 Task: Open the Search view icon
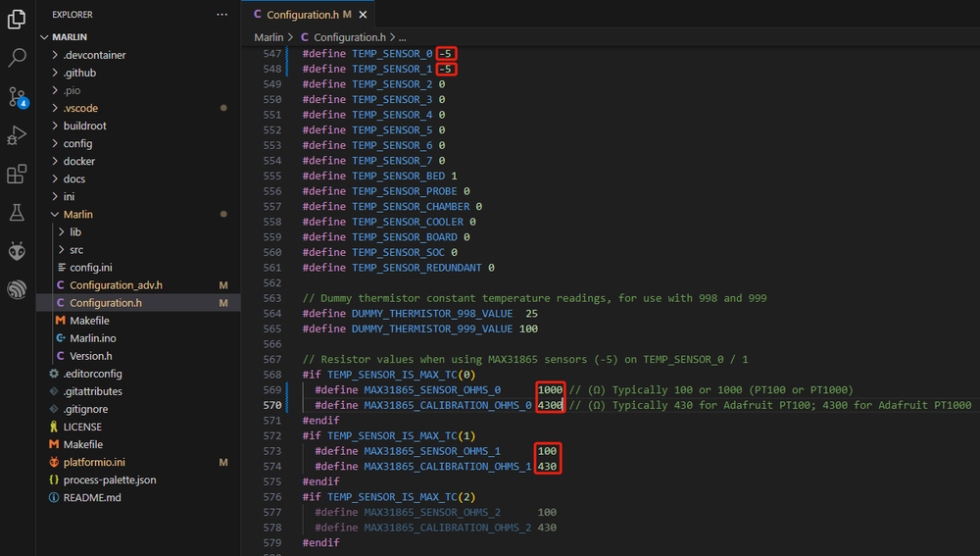(x=17, y=58)
